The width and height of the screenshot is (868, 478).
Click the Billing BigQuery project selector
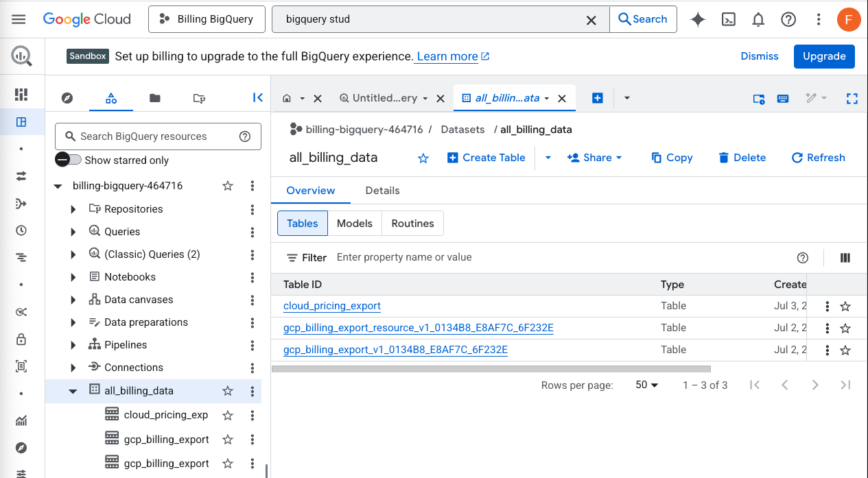207,19
